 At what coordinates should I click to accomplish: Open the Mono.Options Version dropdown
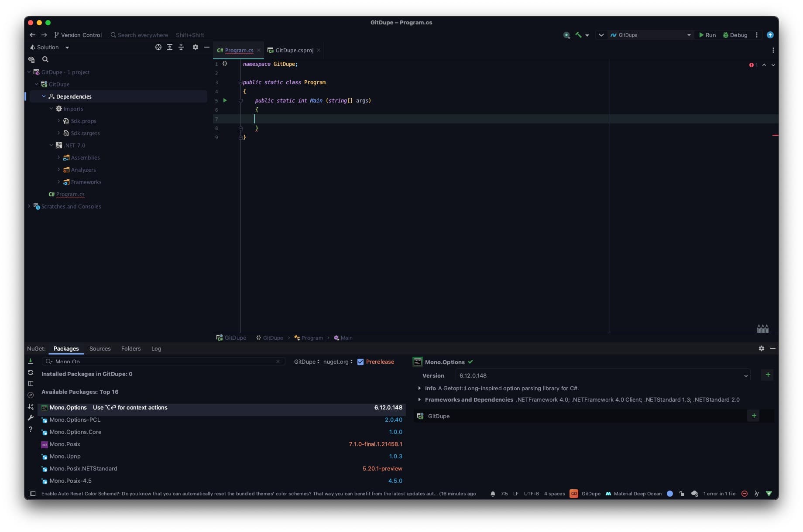point(745,375)
